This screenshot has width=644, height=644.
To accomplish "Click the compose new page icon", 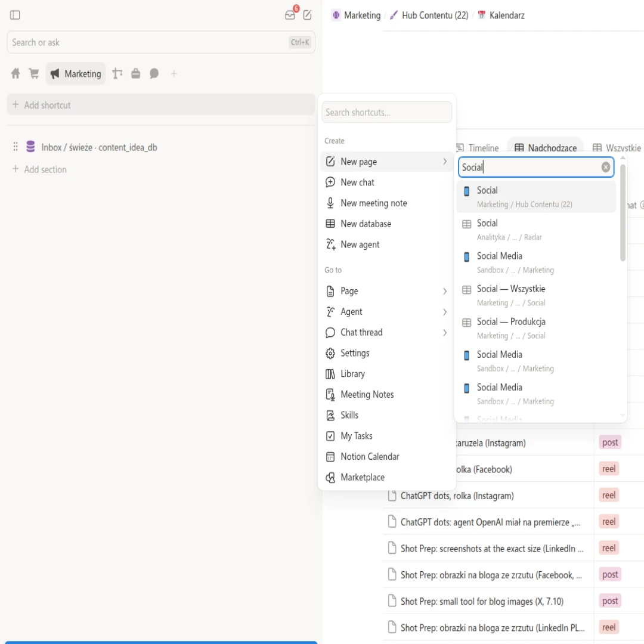I will tap(307, 15).
